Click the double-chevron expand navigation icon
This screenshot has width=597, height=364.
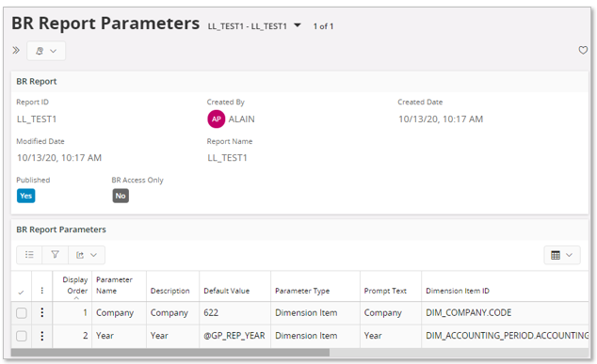[x=16, y=50]
